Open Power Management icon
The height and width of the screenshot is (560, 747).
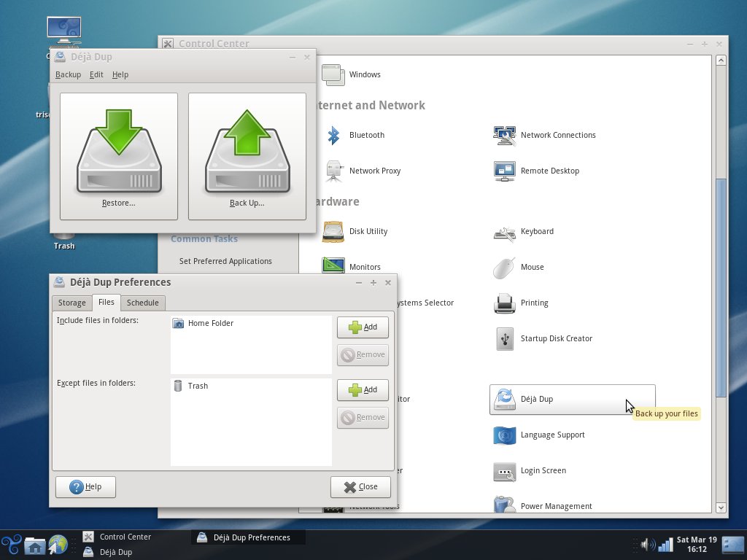click(x=504, y=504)
